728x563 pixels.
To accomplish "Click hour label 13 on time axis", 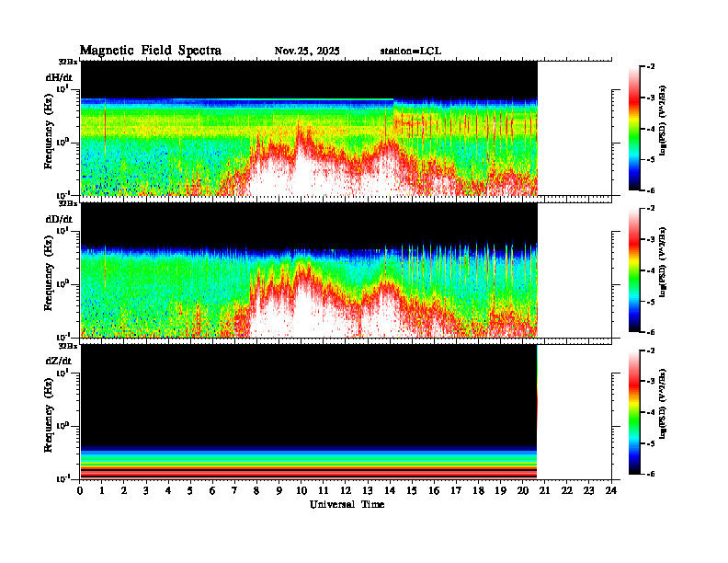I will click(368, 490).
